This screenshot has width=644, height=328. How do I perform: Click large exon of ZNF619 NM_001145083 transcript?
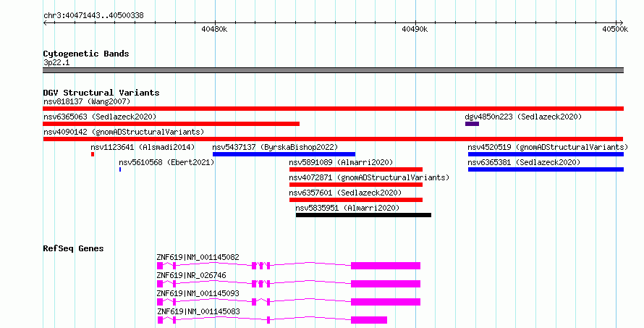(369, 320)
